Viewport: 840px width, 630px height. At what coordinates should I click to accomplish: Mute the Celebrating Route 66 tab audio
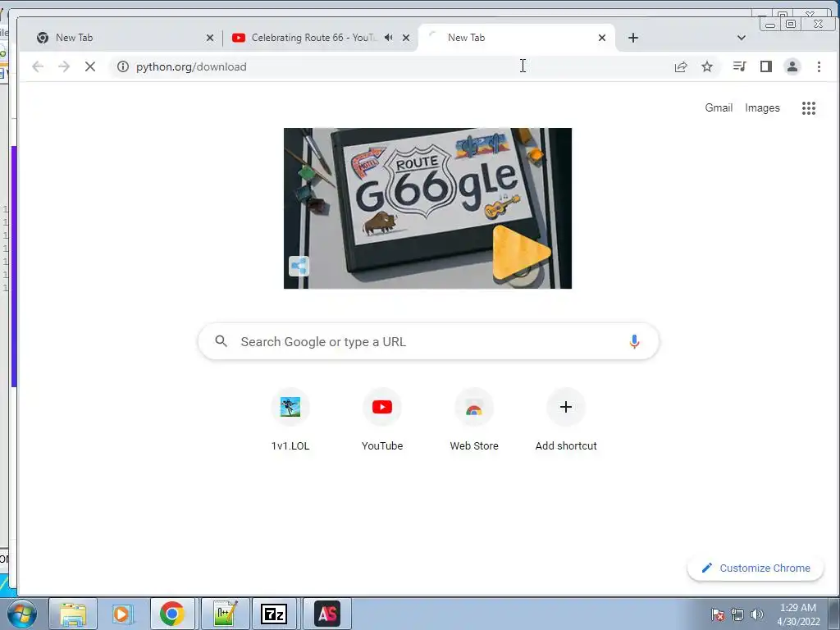pyautogui.click(x=389, y=38)
